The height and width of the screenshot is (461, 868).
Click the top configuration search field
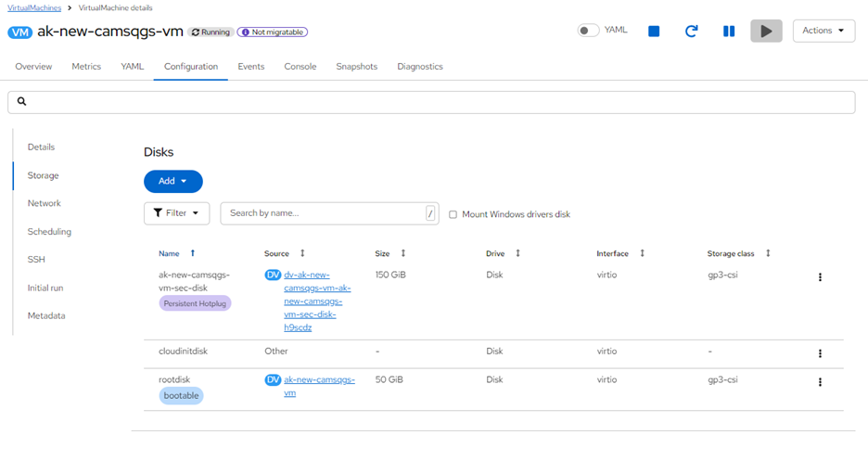pyautogui.click(x=431, y=102)
